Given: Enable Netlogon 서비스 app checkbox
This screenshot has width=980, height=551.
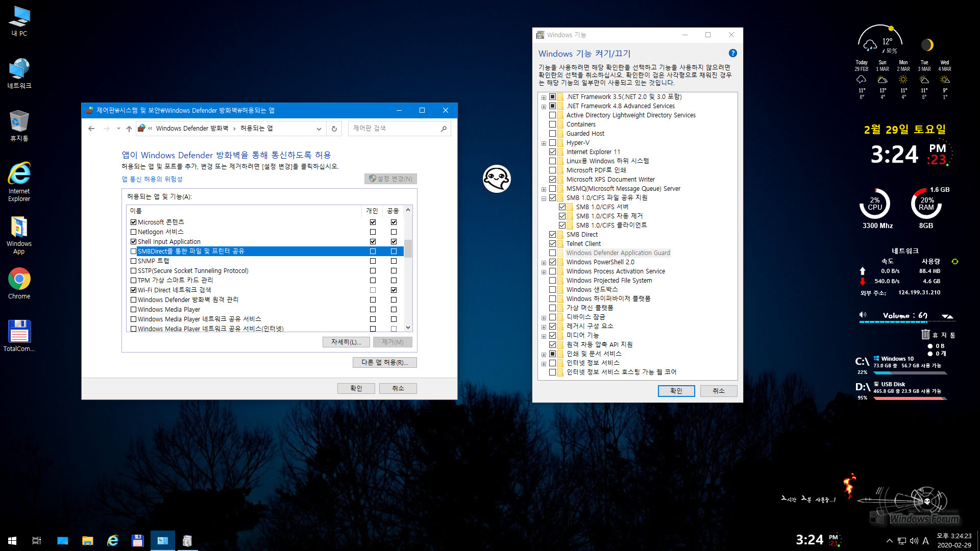Looking at the screenshot, I should click(x=134, y=232).
